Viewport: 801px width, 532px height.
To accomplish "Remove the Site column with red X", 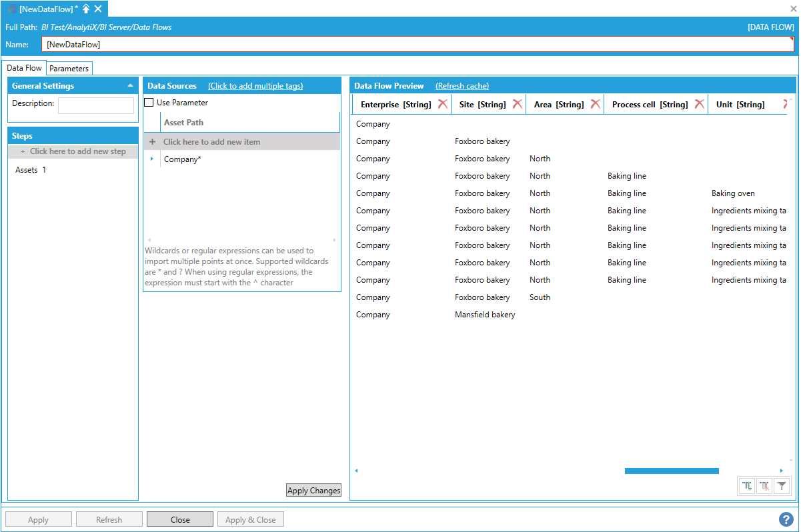I will click(517, 104).
